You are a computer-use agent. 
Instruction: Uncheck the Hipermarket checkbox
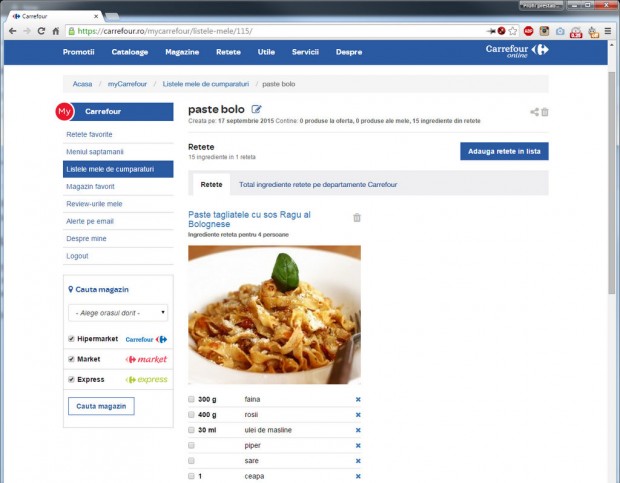click(x=71, y=339)
